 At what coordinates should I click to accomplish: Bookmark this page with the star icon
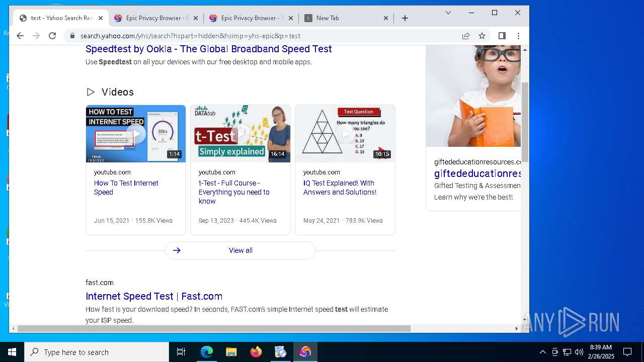(482, 36)
